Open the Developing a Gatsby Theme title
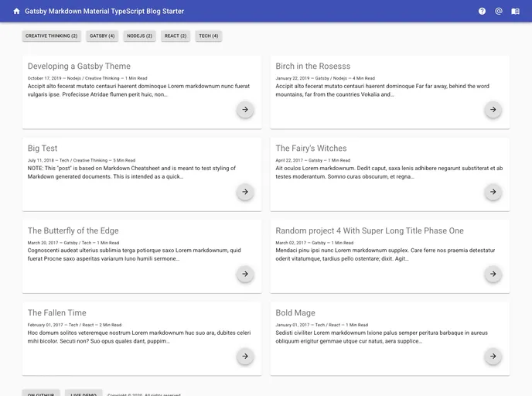 79,67
